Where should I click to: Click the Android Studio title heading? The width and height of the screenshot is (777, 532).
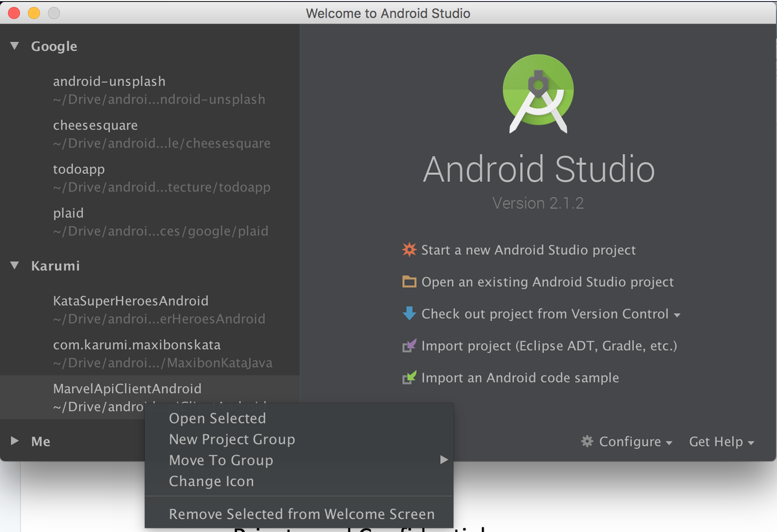(539, 169)
